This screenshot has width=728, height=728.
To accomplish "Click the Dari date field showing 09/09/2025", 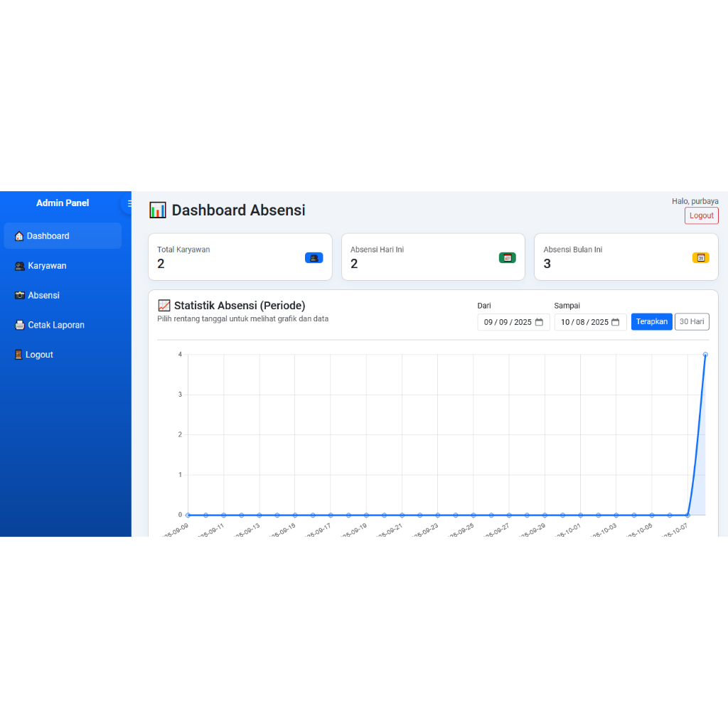I will point(513,322).
